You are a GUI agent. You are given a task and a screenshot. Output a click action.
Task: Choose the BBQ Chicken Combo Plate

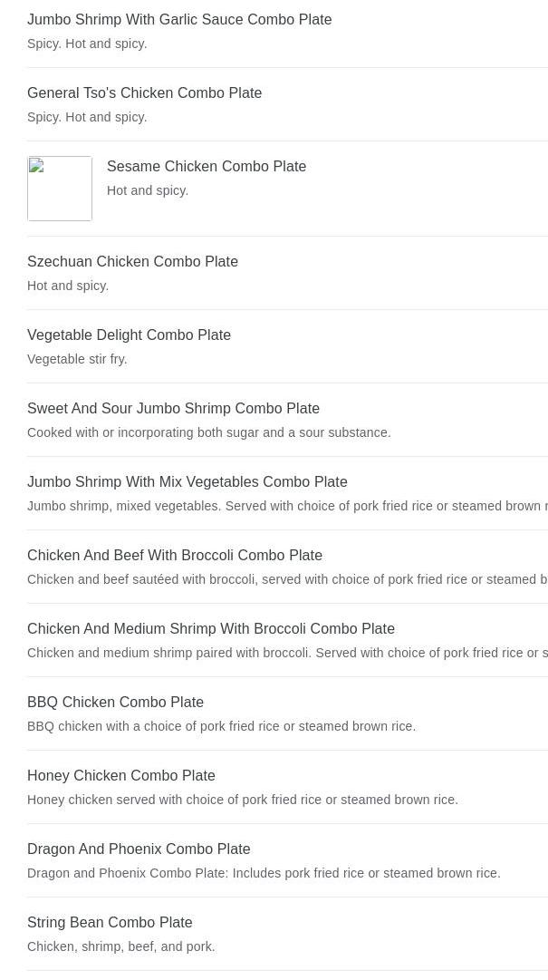[115, 702]
